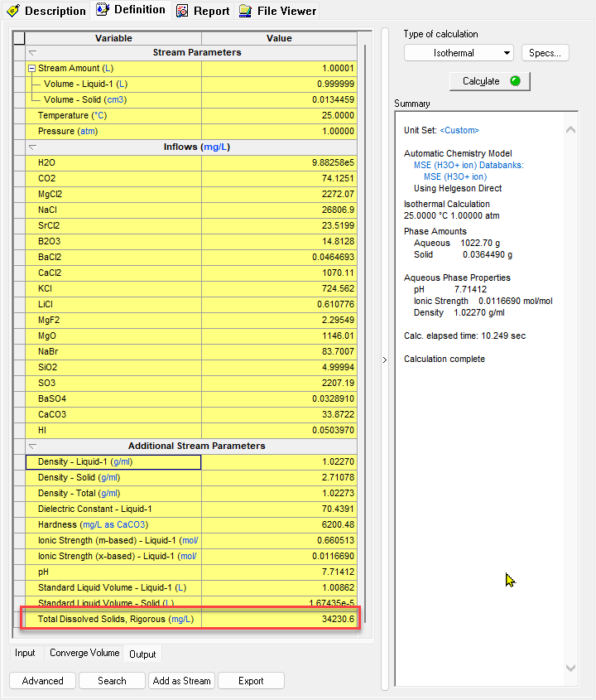Click the Value column header
This screenshot has width=596, height=700.
click(279, 38)
